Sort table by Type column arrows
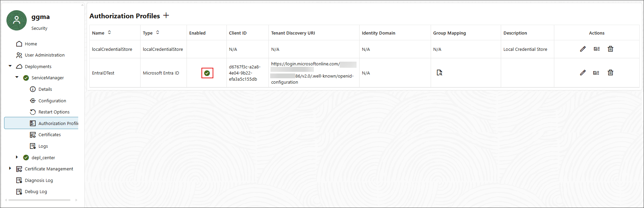The image size is (644, 208). click(x=158, y=33)
